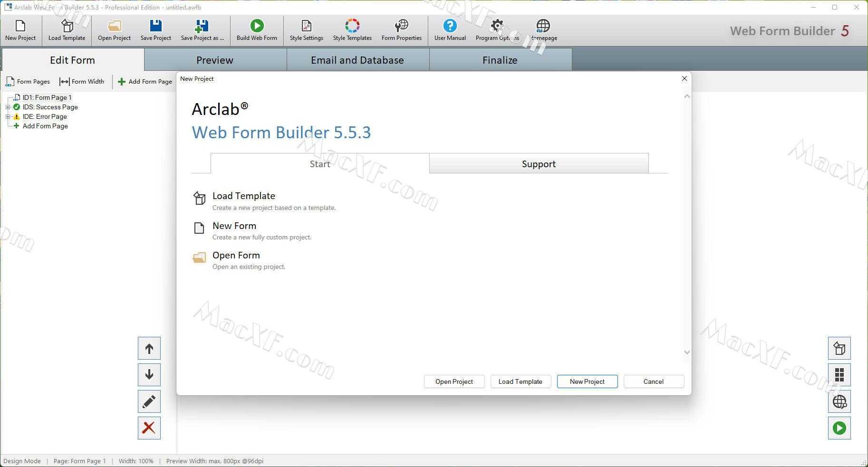The width and height of the screenshot is (868, 467).
Task: Delete the element with the red X button
Action: pyautogui.click(x=149, y=428)
